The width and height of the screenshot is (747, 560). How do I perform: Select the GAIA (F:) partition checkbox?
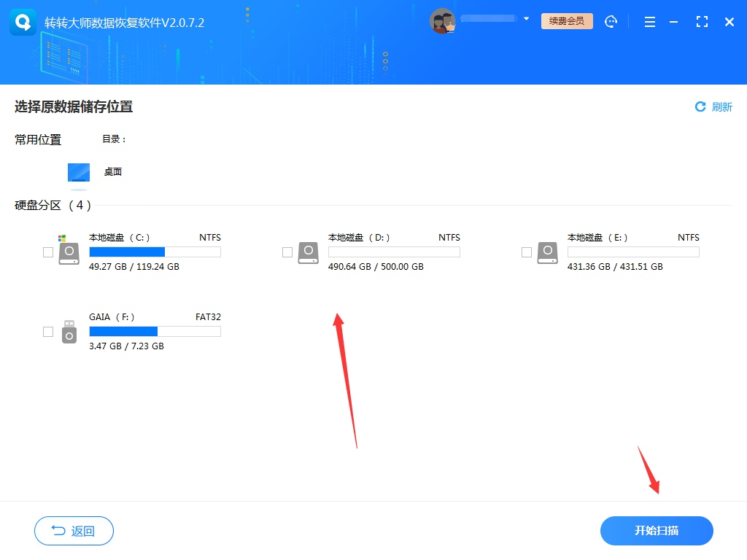[x=47, y=330]
